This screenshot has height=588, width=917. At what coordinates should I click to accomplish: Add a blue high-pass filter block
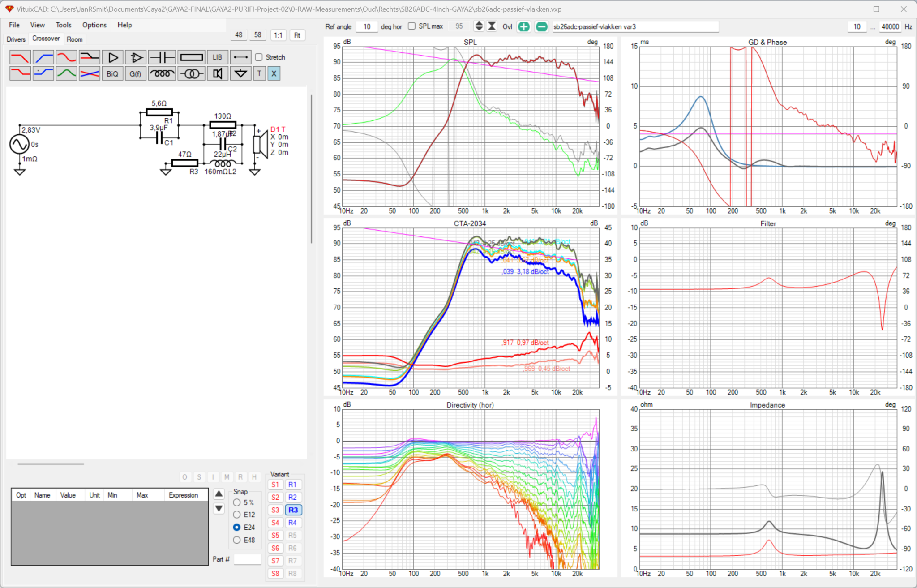click(x=43, y=57)
